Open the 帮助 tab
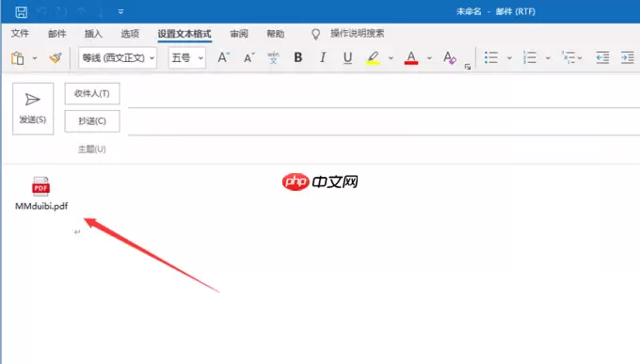Viewport: 640px width, 364px height. 276,34
